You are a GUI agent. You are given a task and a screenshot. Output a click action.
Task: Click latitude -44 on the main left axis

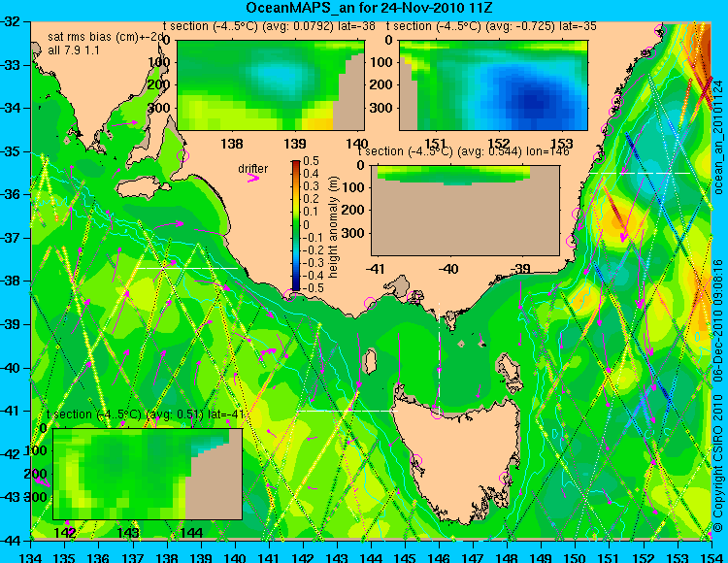(10, 541)
